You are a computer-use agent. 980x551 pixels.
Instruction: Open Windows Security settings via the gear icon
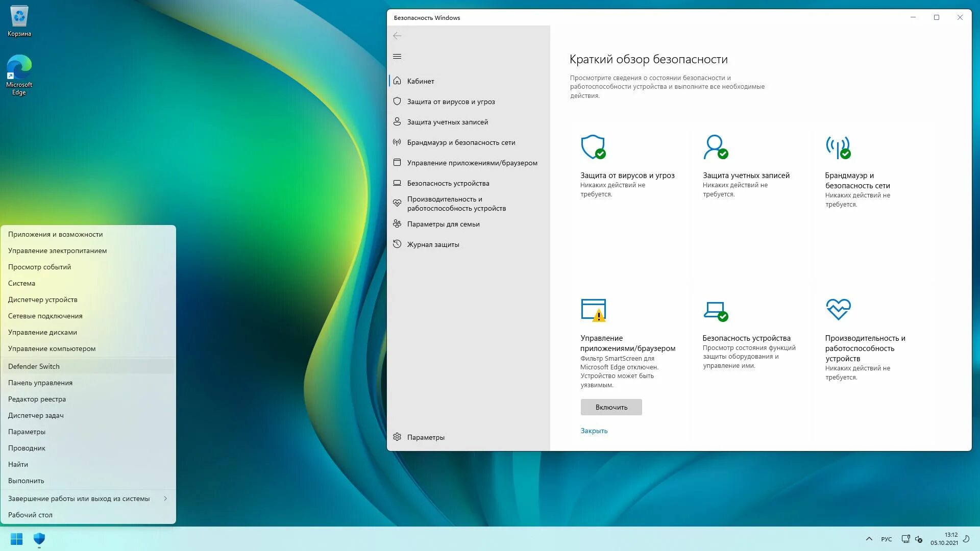[397, 437]
